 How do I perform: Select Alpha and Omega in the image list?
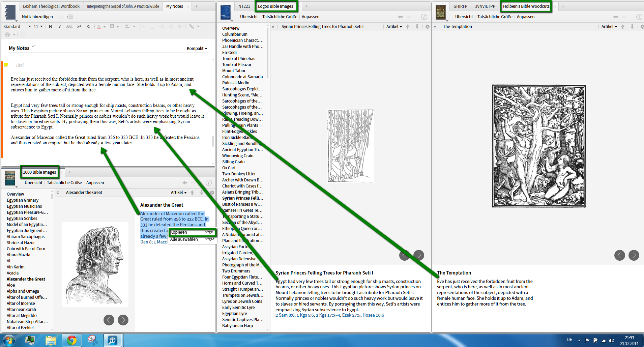click(23, 291)
